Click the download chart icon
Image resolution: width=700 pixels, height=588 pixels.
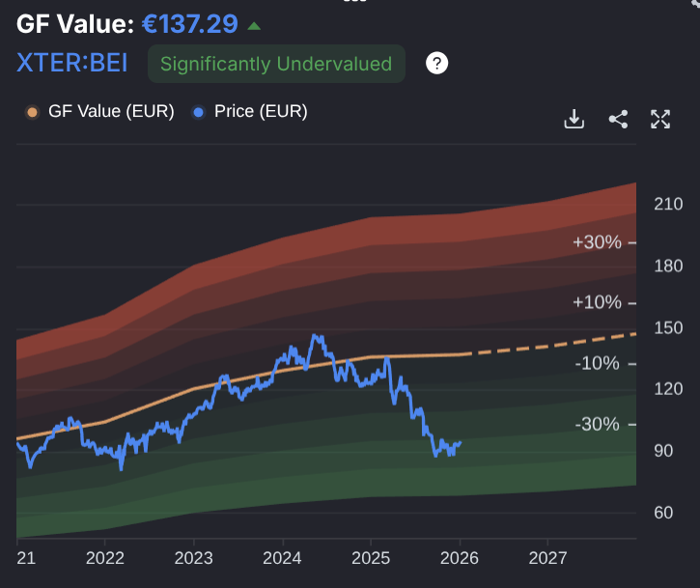(574, 119)
